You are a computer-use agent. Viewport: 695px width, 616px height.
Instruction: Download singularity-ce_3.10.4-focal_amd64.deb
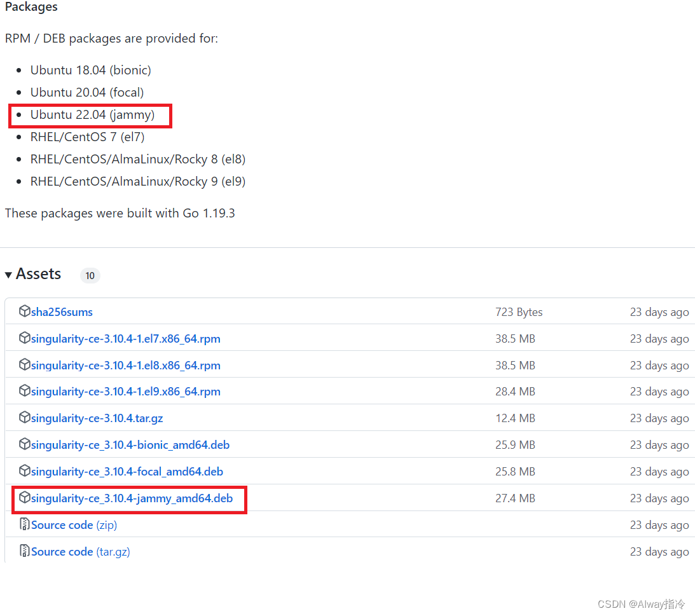(x=127, y=472)
